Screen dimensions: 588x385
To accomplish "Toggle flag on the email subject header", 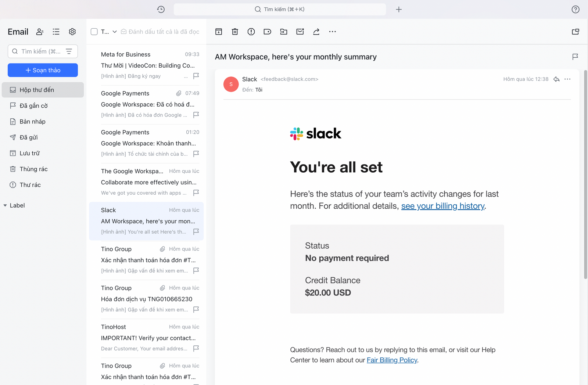I will click(575, 57).
